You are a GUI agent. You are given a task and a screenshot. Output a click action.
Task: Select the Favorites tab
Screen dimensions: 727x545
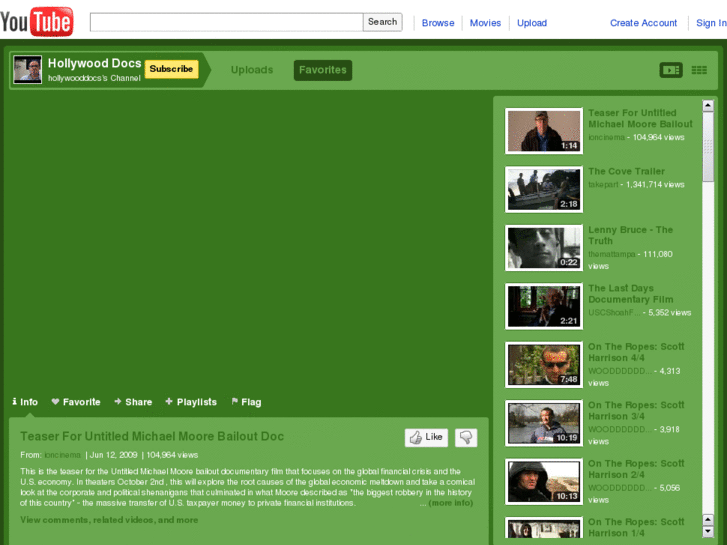click(x=323, y=70)
